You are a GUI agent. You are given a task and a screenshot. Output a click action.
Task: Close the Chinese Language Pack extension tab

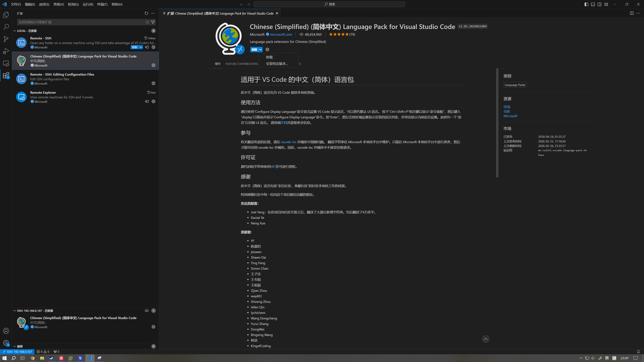click(x=277, y=13)
